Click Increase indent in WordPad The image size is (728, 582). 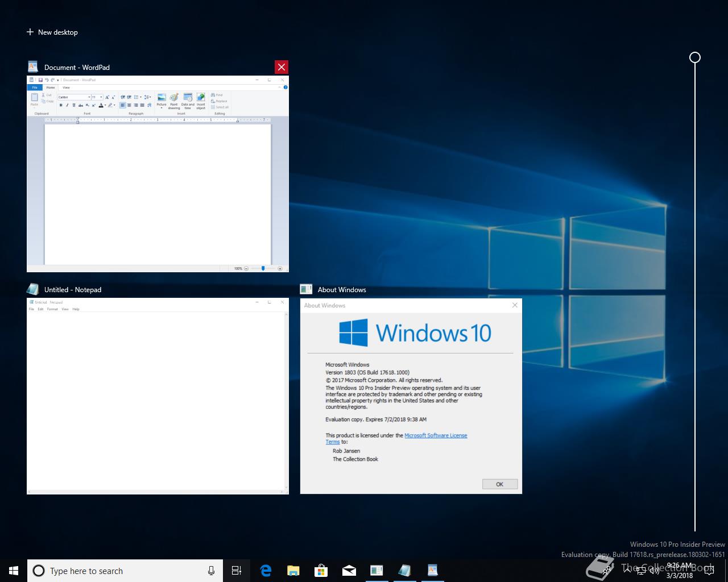(129, 97)
